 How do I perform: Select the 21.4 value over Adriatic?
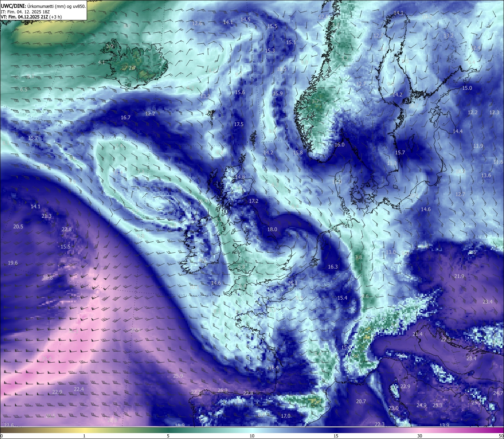tap(417, 334)
